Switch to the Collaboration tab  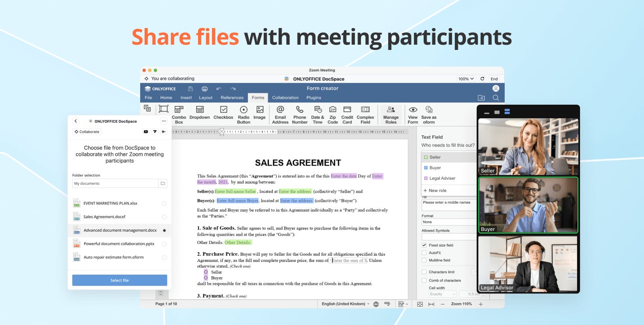click(x=285, y=98)
